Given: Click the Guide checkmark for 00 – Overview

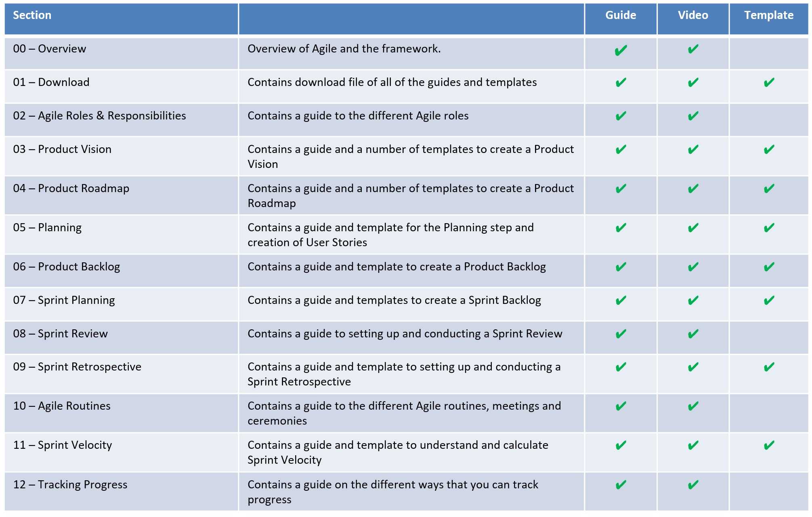Looking at the screenshot, I should [621, 50].
